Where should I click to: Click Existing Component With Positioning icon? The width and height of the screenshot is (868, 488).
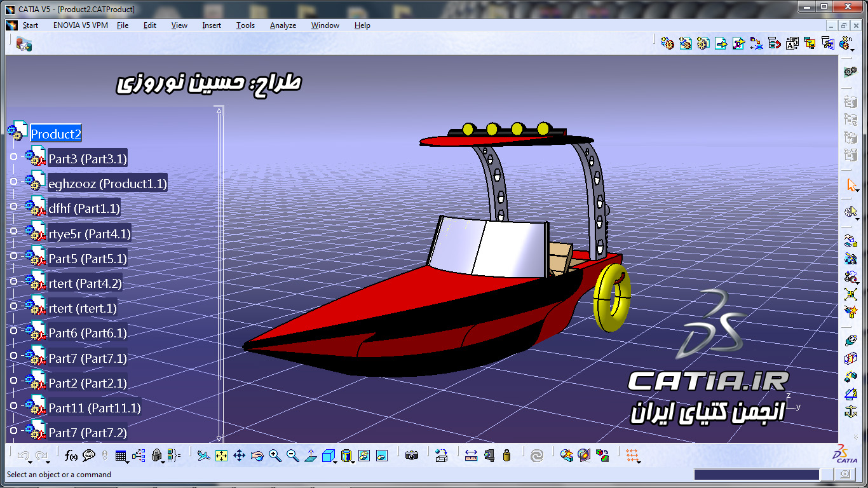click(738, 43)
